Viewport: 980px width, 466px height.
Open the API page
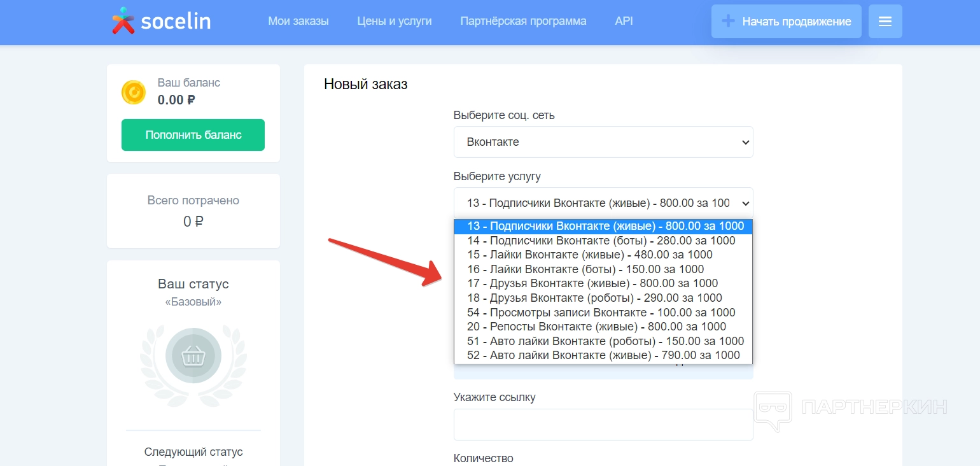[x=624, y=21]
